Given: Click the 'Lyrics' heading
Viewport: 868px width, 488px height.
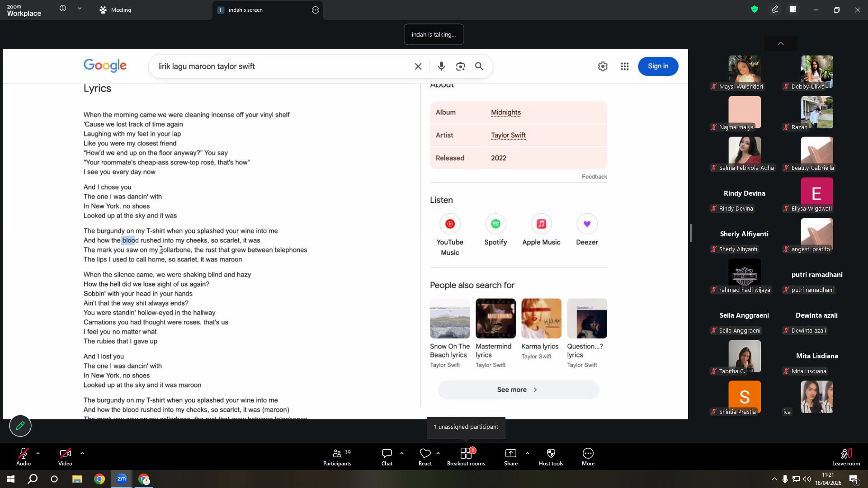Looking at the screenshot, I should click(x=97, y=89).
